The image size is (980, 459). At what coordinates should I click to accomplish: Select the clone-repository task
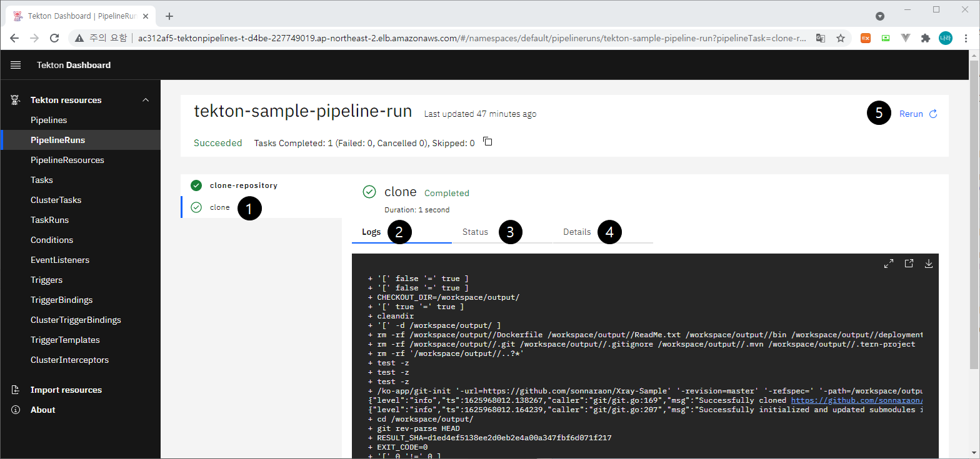click(x=261, y=185)
